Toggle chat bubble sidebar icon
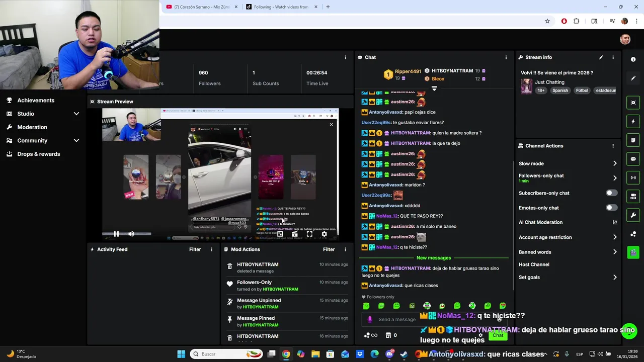 click(x=633, y=159)
